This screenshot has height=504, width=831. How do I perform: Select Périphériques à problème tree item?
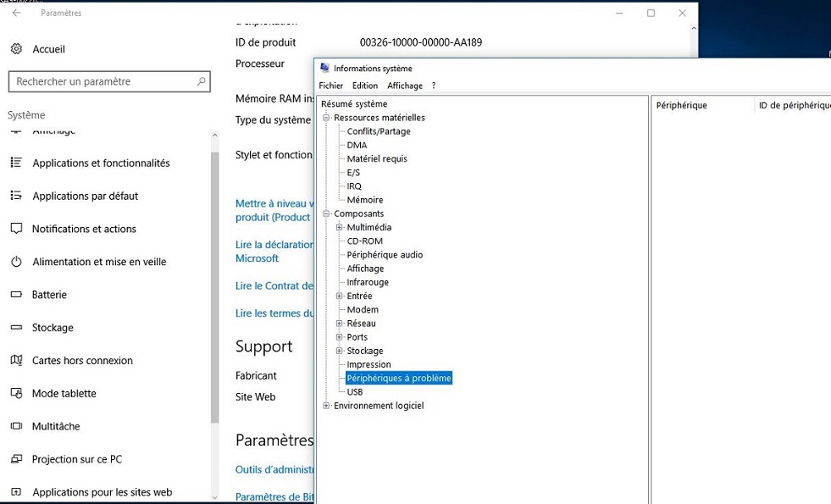click(x=398, y=378)
